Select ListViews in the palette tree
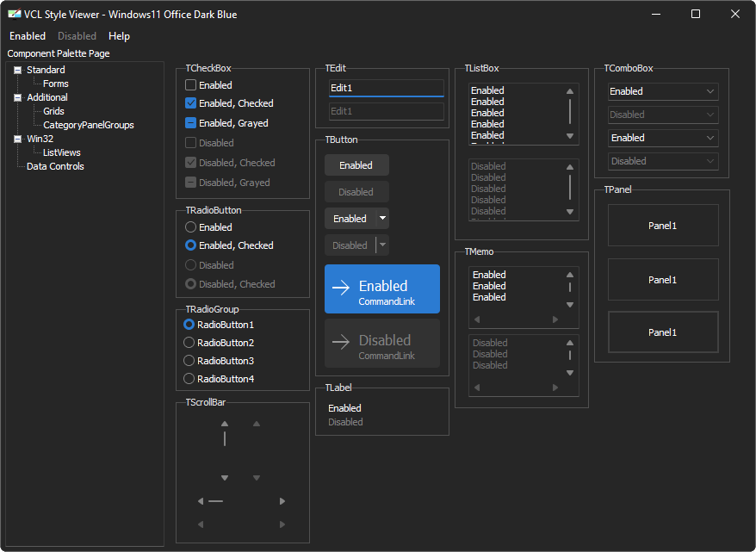The height and width of the screenshot is (552, 756). pyautogui.click(x=62, y=152)
